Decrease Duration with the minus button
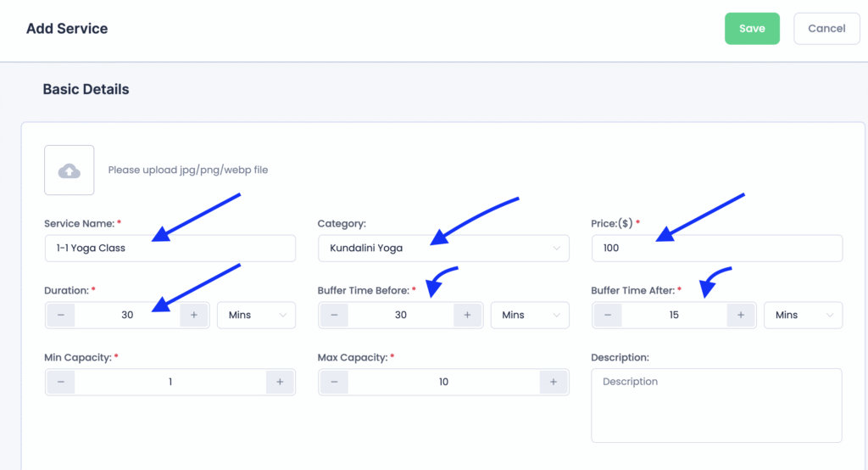The height and width of the screenshot is (470, 868). pos(61,315)
